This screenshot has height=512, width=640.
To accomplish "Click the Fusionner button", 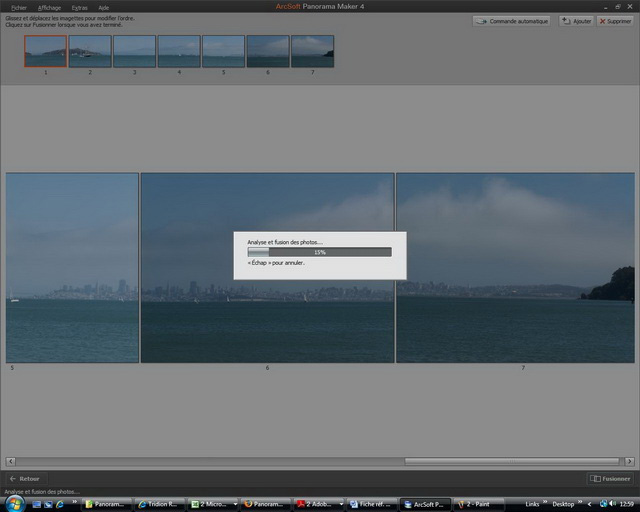I will pyautogui.click(x=610, y=479).
